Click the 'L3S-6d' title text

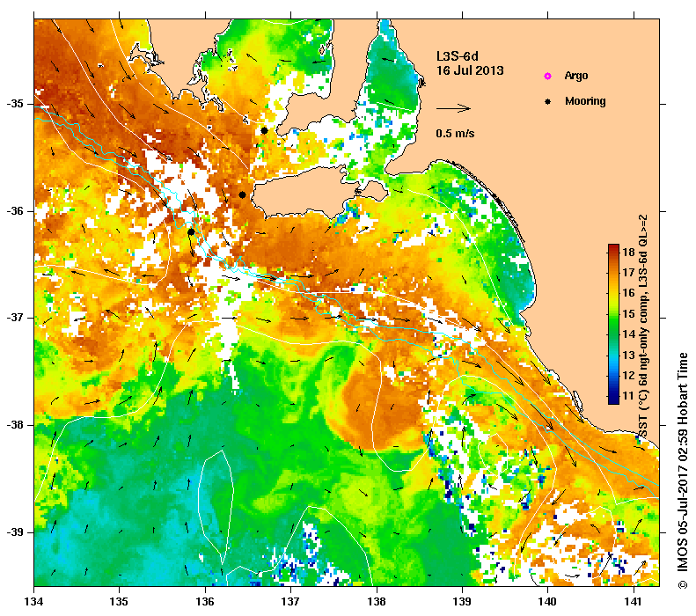click(x=458, y=56)
